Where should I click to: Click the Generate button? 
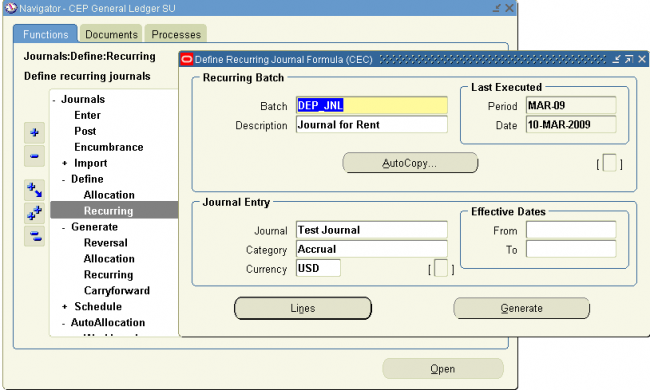[x=521, y=308]
